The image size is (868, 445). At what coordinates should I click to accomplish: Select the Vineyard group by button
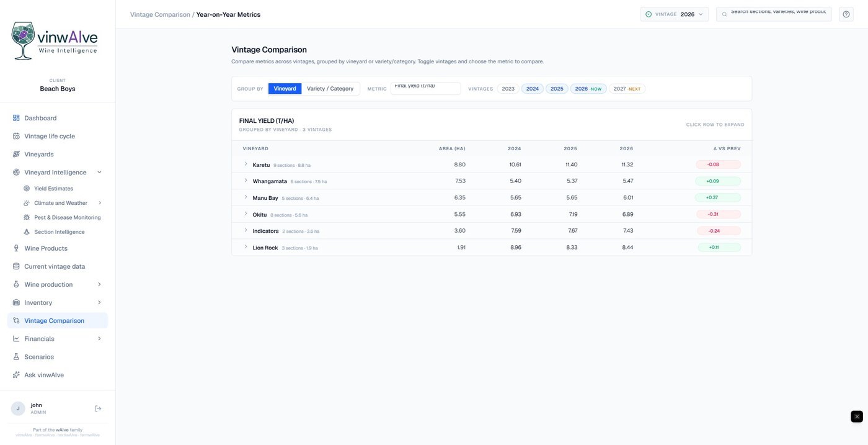click(x=285, y=89)
